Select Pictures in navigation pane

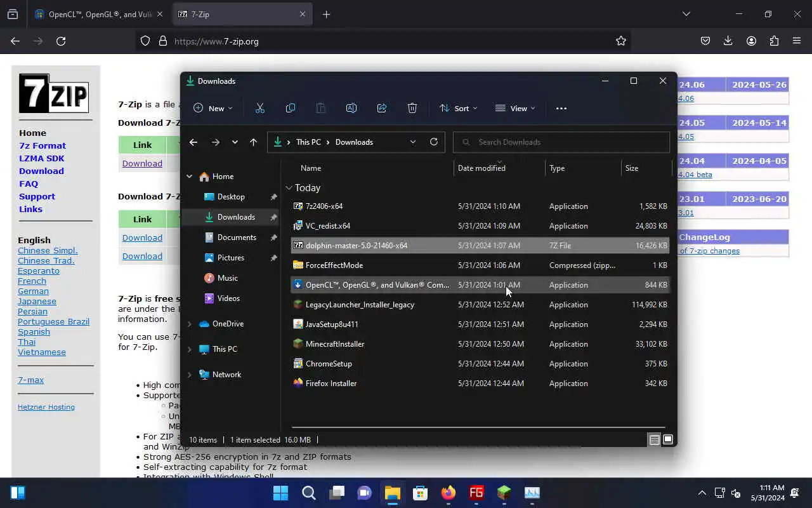coord(231,258)
